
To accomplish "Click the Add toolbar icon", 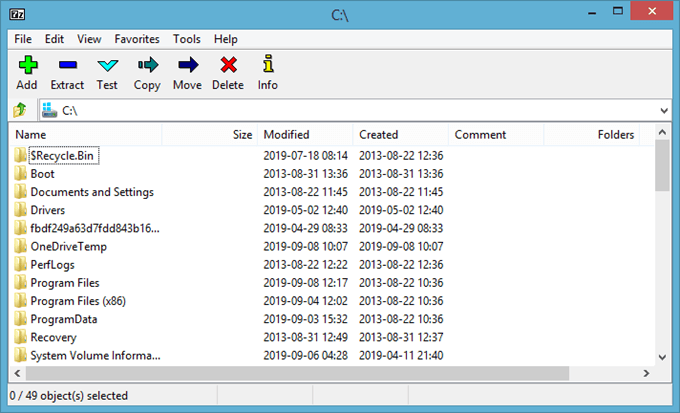I will pyautogui.click(x=28, y=65).
